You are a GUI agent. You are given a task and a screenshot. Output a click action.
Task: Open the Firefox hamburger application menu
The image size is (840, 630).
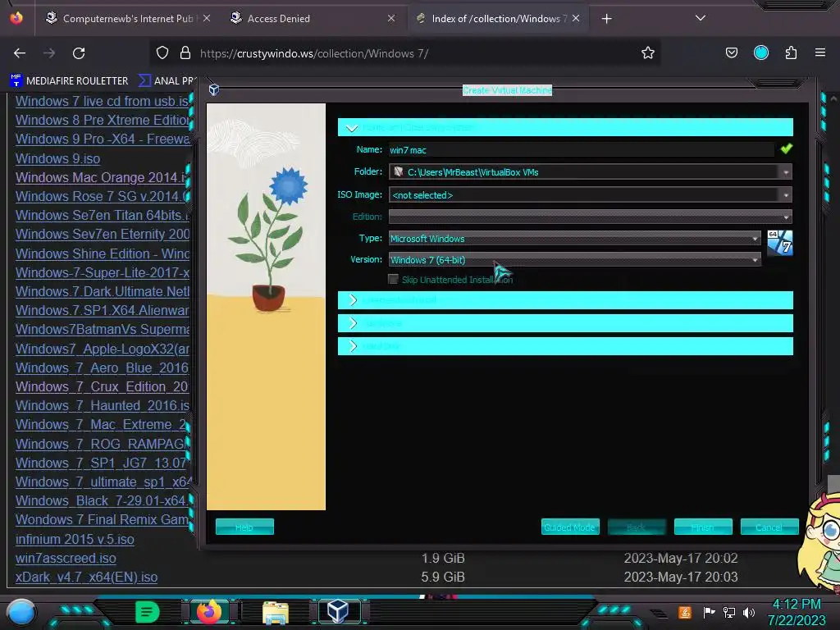click(x=819, y=52)
